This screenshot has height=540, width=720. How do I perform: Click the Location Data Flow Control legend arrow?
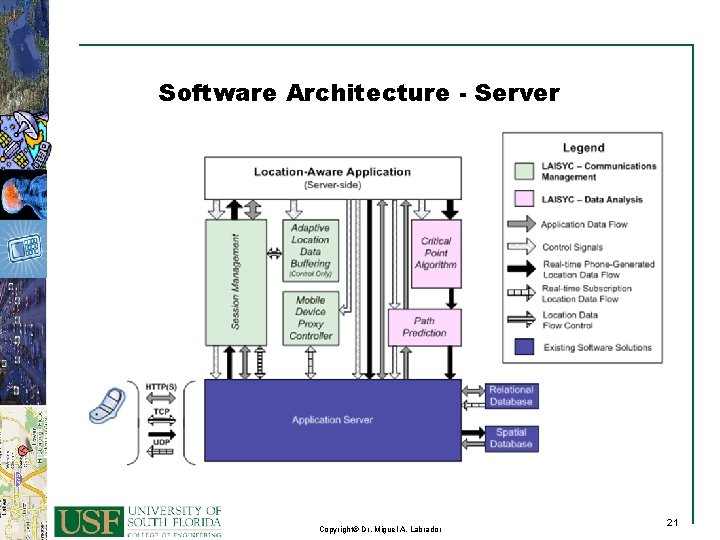(521, 319)
